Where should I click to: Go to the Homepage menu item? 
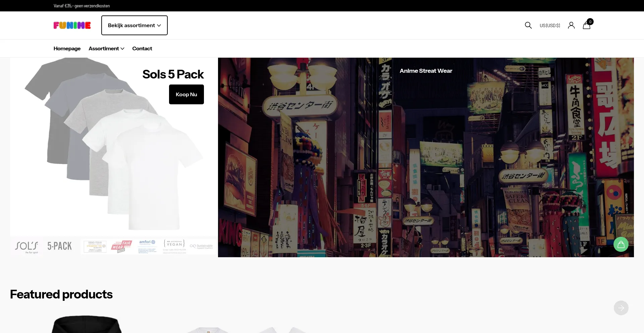[67, 49]
